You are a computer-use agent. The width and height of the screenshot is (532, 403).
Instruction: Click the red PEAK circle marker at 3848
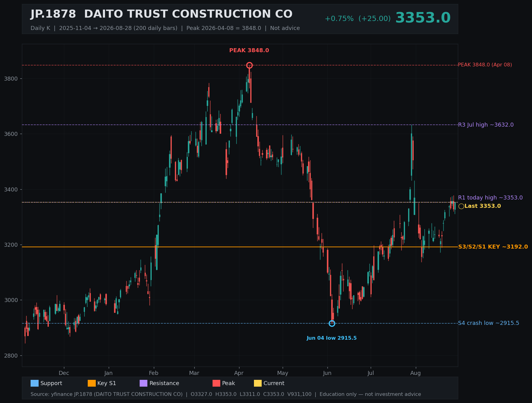(x=249, y=65)
